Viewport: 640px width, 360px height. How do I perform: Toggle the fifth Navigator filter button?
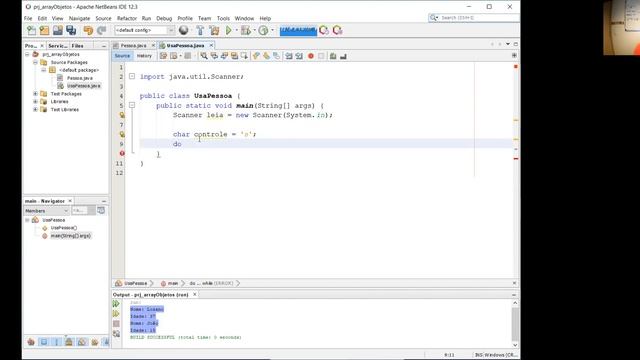82,342
